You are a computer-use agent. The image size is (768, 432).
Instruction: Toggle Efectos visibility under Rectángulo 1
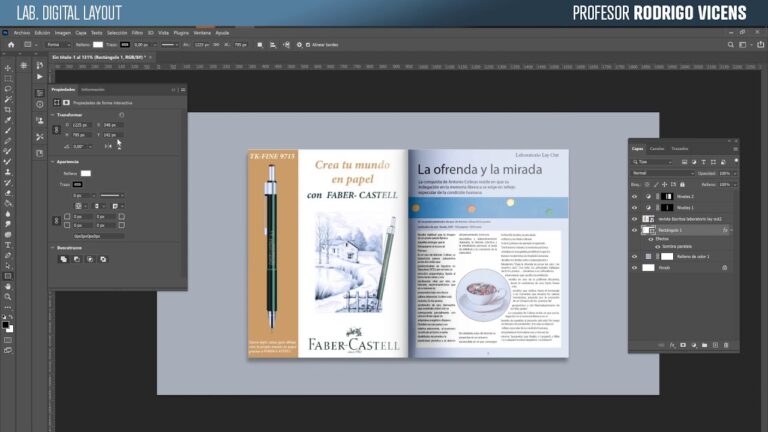[651, 239]
